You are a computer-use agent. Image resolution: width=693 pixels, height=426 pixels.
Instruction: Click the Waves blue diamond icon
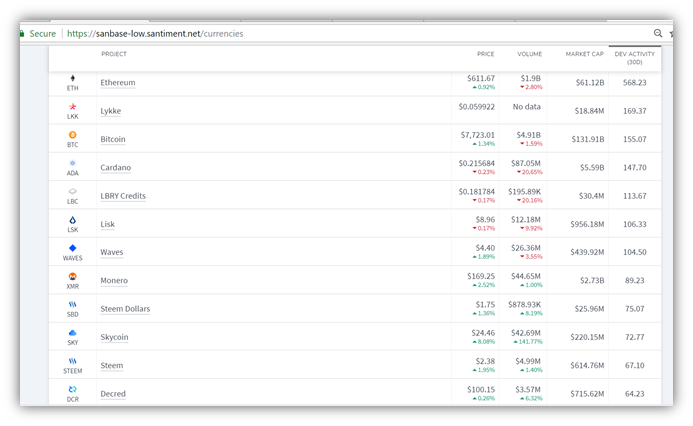pyautogui.click(x=73, y=247)
